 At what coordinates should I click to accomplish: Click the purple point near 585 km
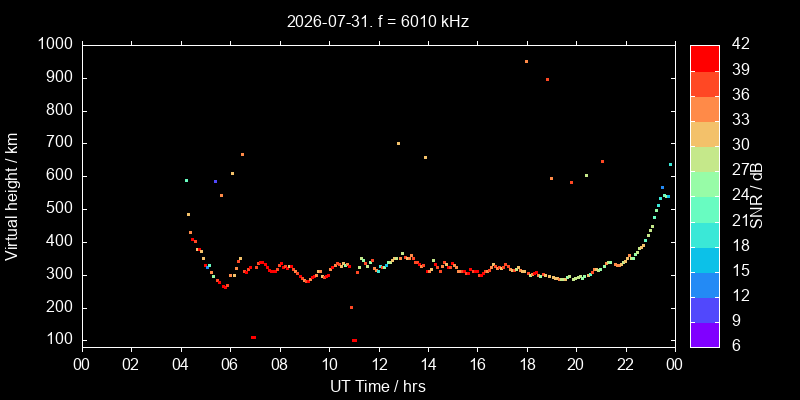[215, 181]
